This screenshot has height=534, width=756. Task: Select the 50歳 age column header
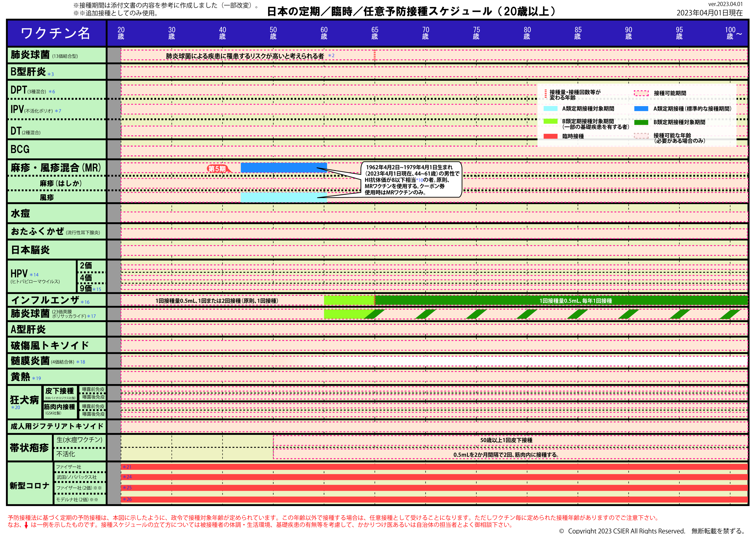click(273, 33)
